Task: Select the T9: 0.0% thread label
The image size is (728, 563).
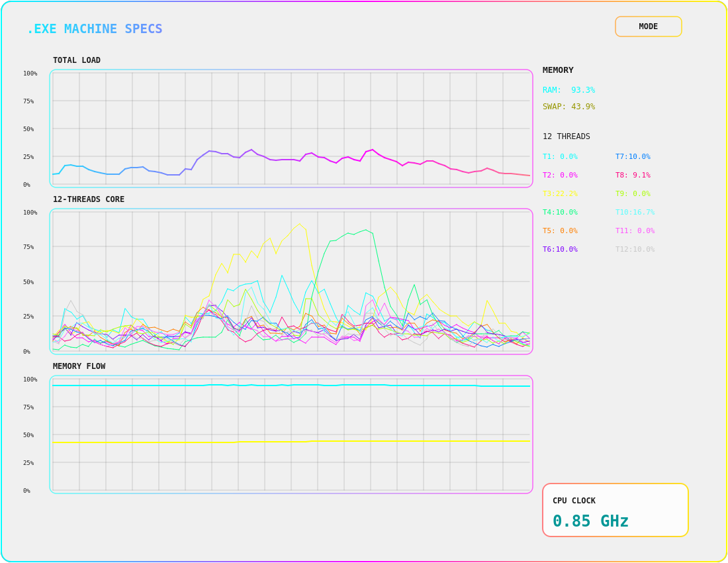Action: pyautogui.click(x=633, y=193)
